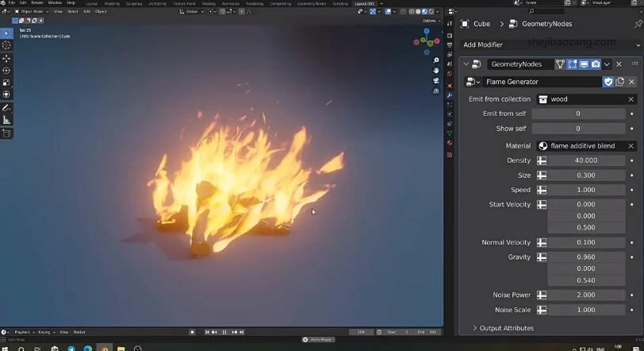644x351 pixels.
Task: Click the Density value field
Action: click(x=585, y=160)
